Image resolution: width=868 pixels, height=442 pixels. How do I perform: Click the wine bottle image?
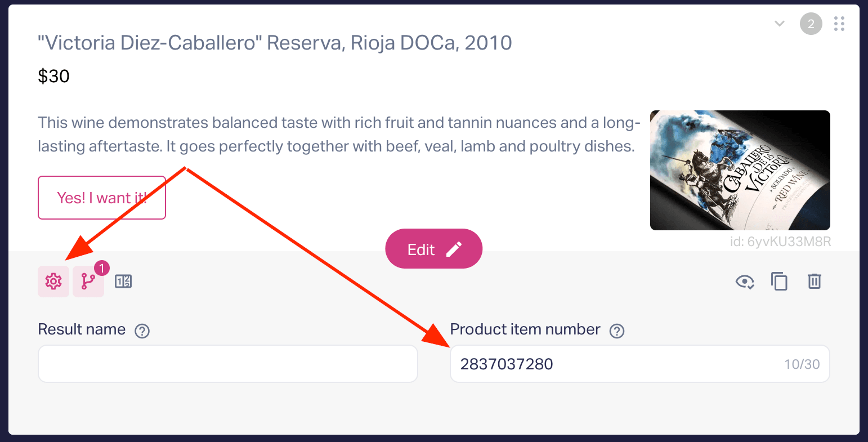pos(740,170)
